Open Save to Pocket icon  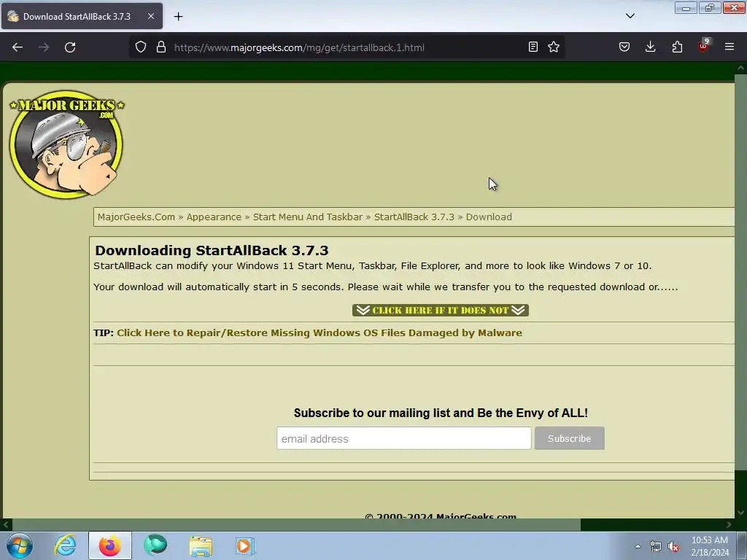[x=624, y=47]
